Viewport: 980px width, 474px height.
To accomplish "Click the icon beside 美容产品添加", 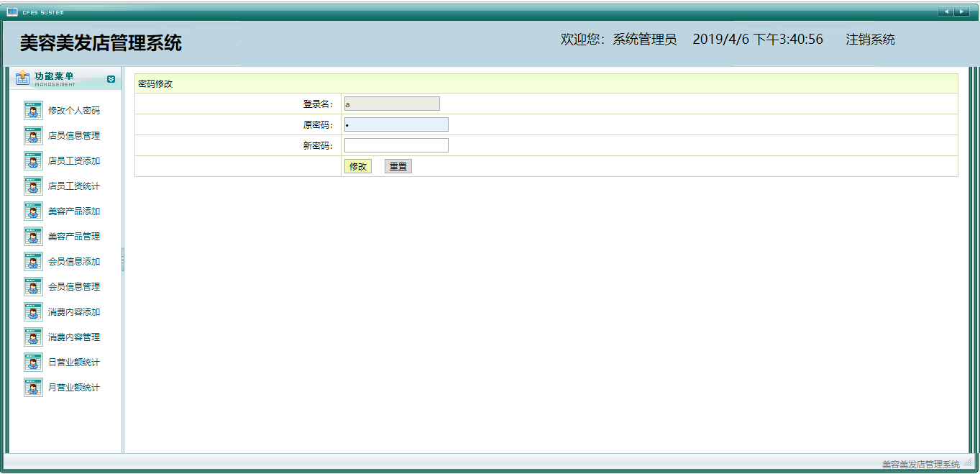I will tap(33, 211).
